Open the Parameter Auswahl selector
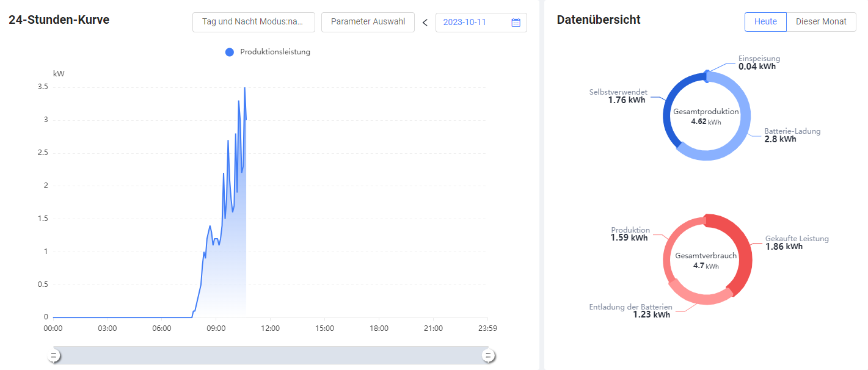The width and height of the screenshot is (868, 370). pos(368,22)
